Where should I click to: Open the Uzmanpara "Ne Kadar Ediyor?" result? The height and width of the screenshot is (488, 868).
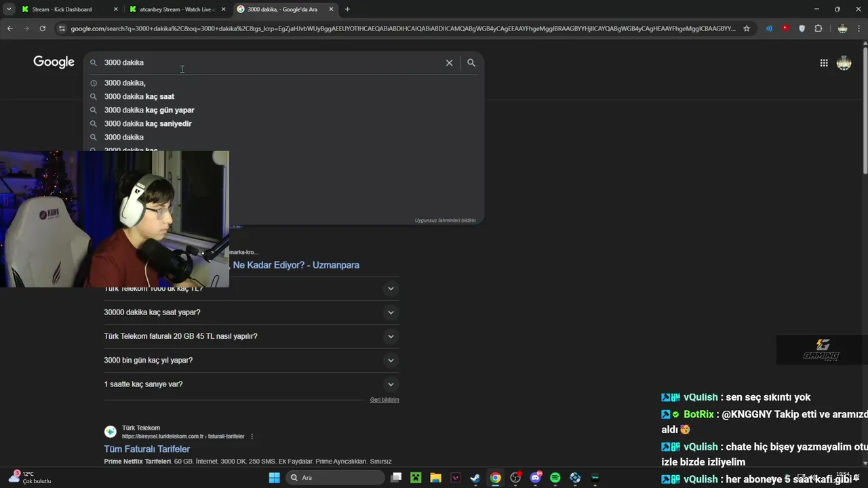click(x=296, y=265)
